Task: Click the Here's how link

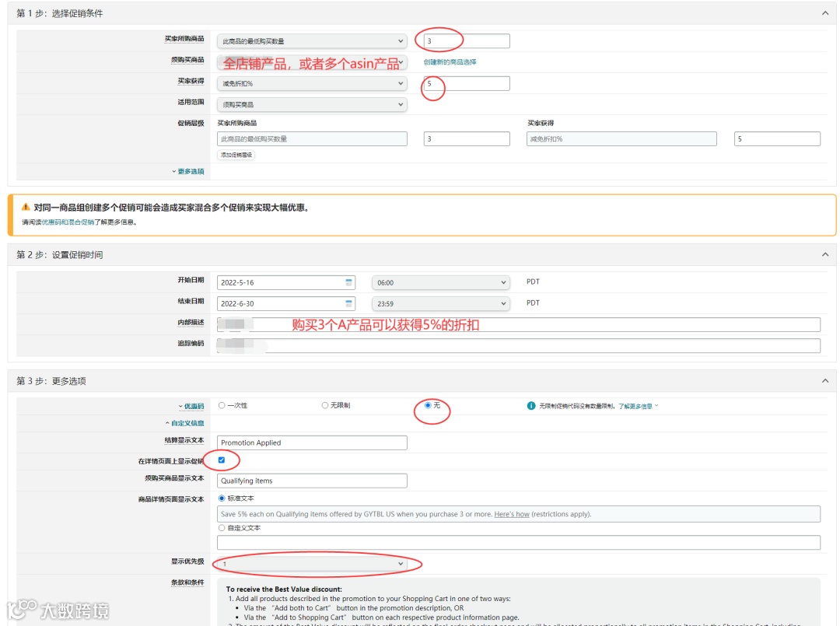Action: click(x=512, y=514)
